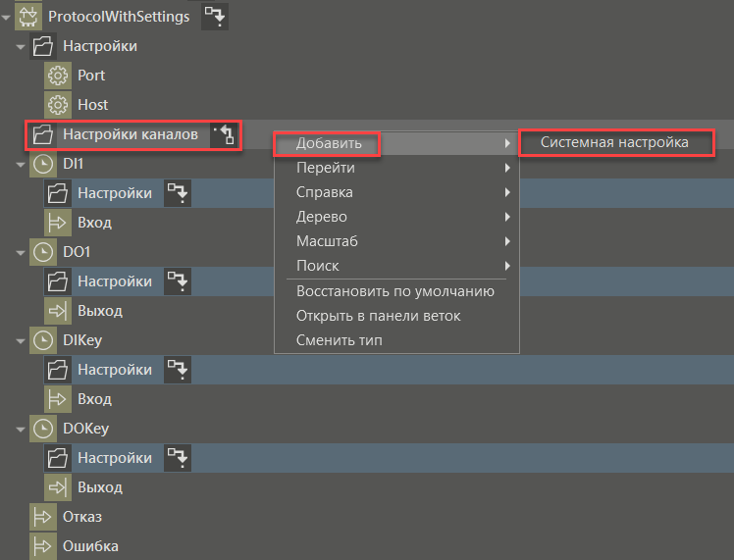
Task: Collapse the top-level Настройки folder
Action: (x=21, y=47)
